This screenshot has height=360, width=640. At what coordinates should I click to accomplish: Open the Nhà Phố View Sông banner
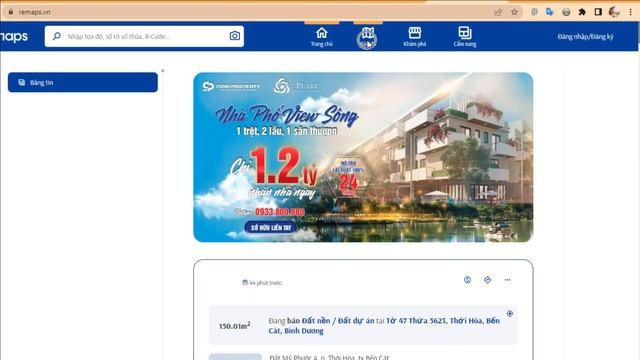363,157
